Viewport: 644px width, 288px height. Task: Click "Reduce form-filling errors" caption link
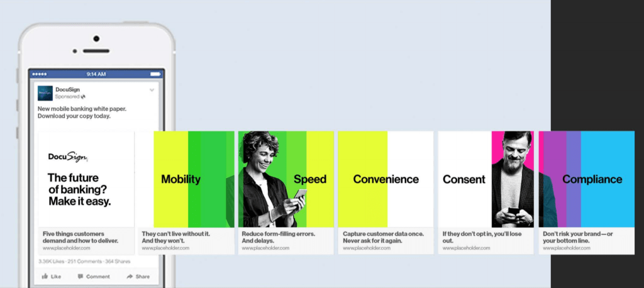tap(279, 237)
